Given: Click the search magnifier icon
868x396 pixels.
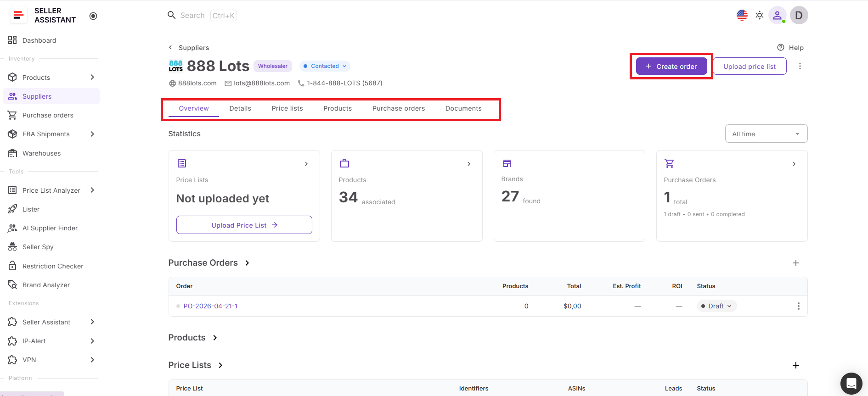Looking at the screenshot, I should (x=172, y=15).
